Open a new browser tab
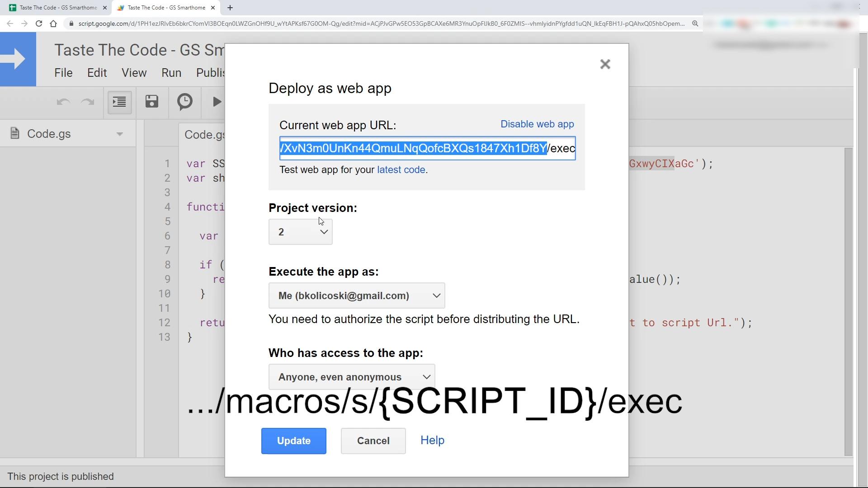Screen dimensions: 868x488 230,8
